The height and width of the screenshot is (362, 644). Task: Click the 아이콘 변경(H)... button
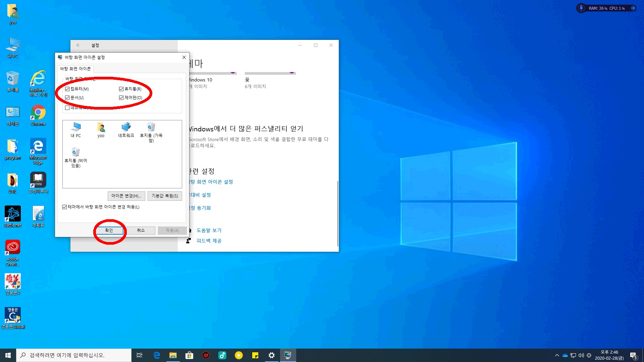point(126,196)
